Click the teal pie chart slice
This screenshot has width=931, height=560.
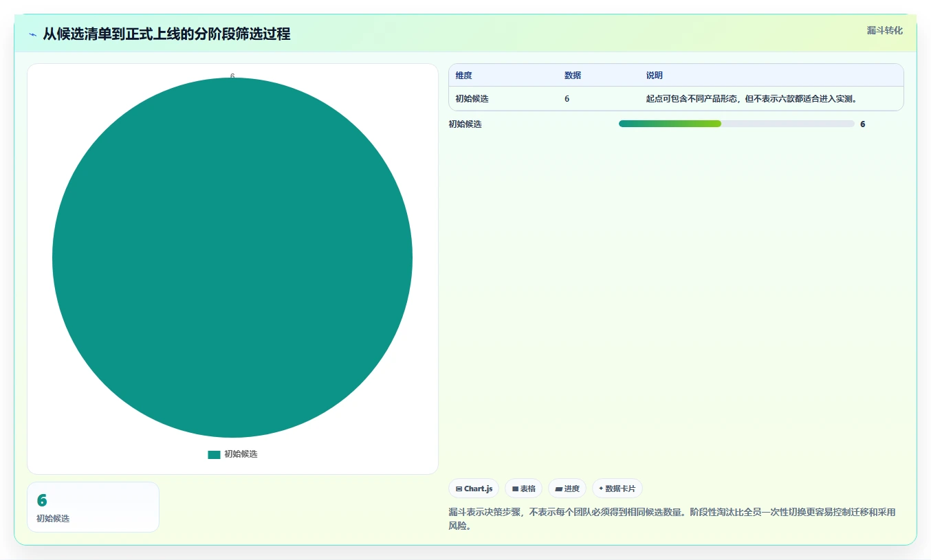point(232,258)
